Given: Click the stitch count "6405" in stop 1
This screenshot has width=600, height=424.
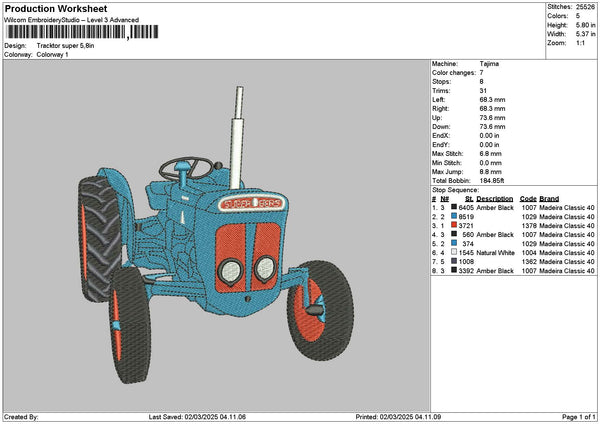Looking at the screenshot, I should (466, 208).
